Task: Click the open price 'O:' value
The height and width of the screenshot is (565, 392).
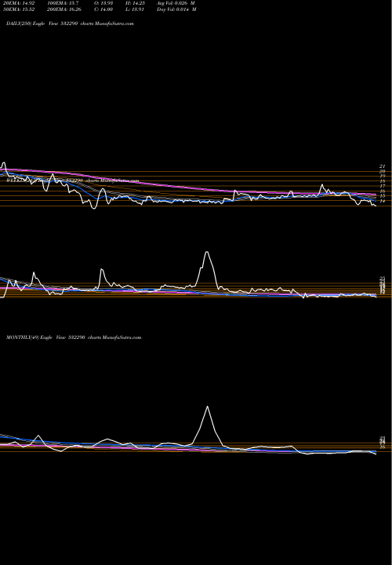Action: point(106,2)
